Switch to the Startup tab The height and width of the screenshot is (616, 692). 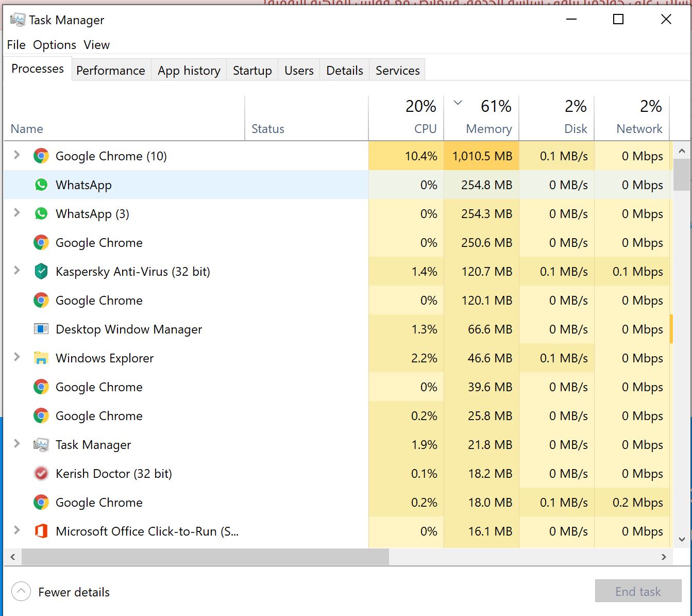point(252,71)
